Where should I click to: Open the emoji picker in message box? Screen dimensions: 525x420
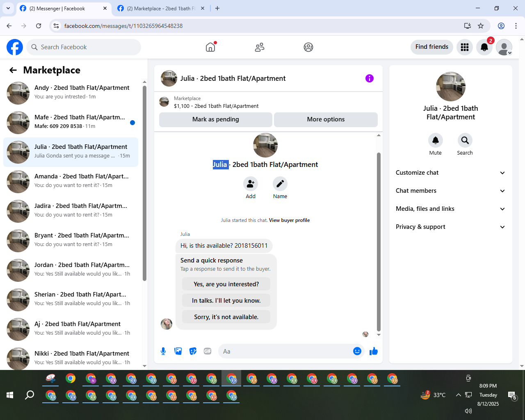[x=357, y=351]
